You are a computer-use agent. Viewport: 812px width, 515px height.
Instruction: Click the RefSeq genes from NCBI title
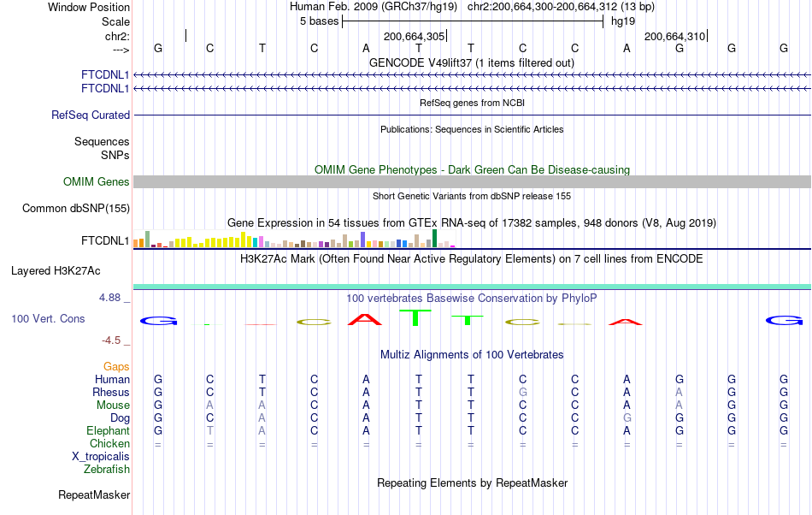[472, 103]
